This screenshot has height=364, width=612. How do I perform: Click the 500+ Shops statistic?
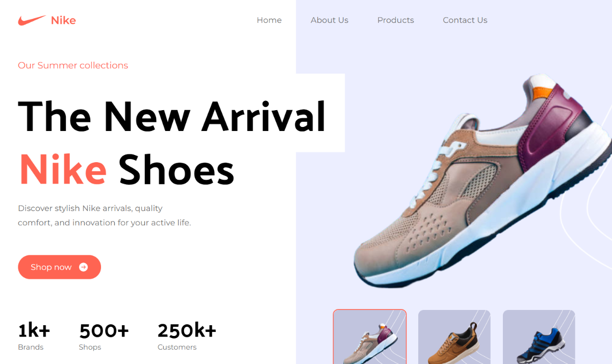[x=104, y=336]
